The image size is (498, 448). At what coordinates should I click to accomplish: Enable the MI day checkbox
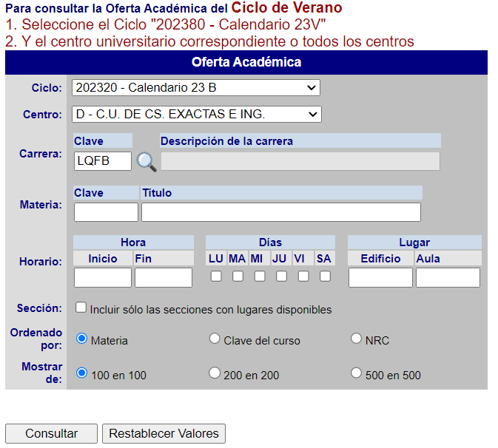click(260, 276)
